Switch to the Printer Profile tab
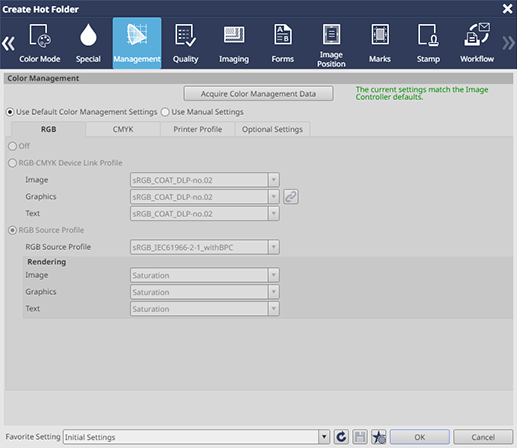The height and width of the screenshot is (448, 517). 198,129
